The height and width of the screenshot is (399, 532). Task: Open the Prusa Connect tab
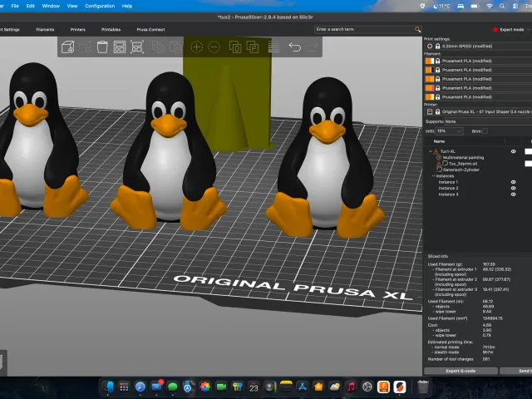tap(150, 30)
